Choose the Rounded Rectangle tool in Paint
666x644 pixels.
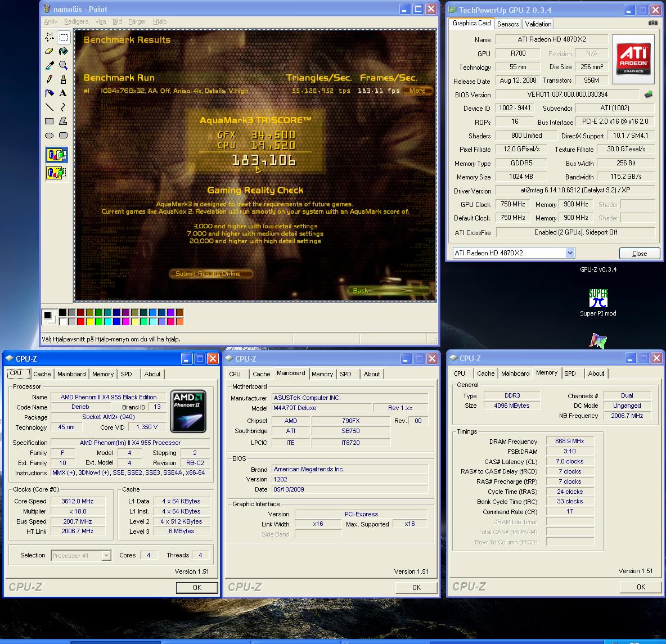tap(64, 135)
